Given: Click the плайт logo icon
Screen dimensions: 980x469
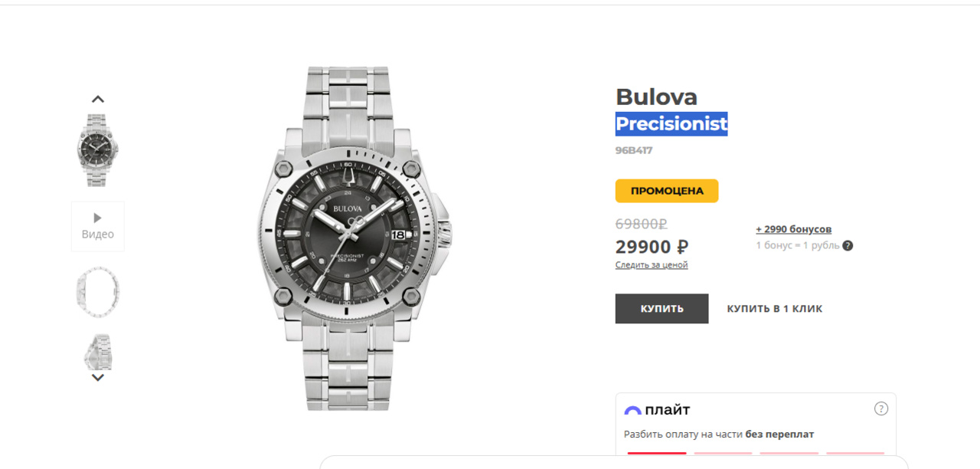Looking at the screenshot, I should point(632,411).
